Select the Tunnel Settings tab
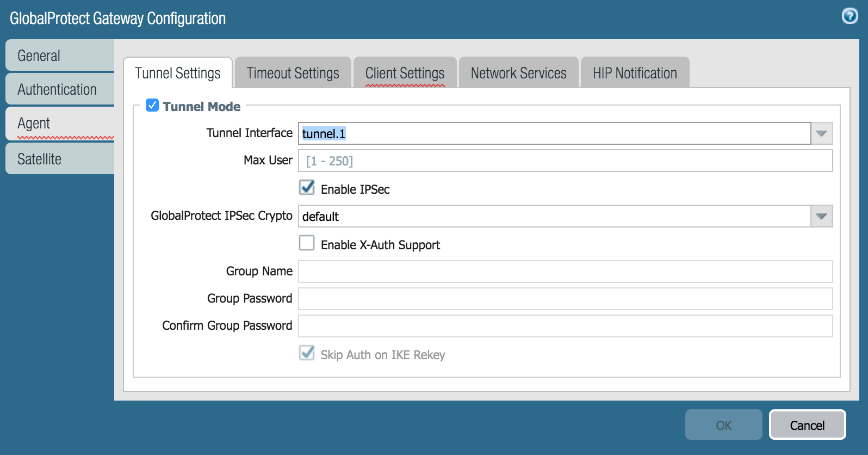The width and height of the screenshot is (868, 455). (178, 73)
